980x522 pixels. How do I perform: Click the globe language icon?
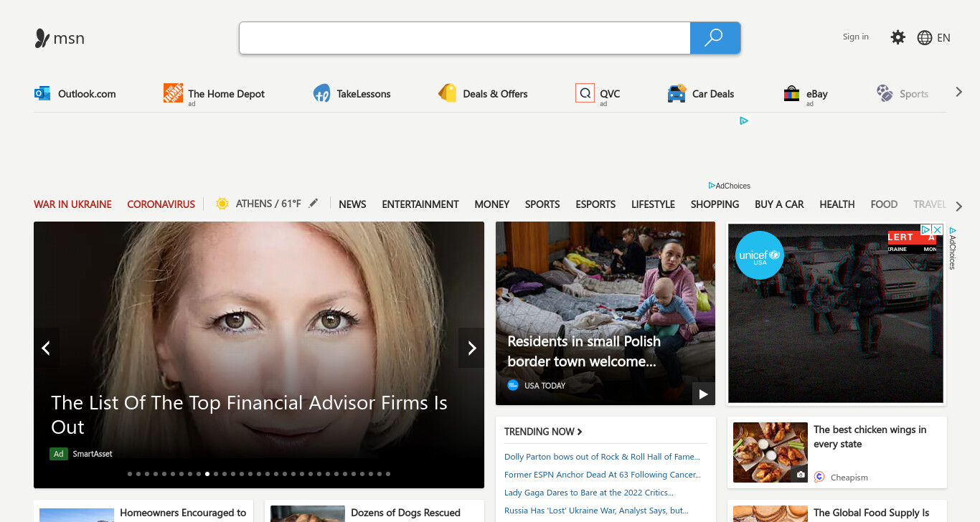925,38
